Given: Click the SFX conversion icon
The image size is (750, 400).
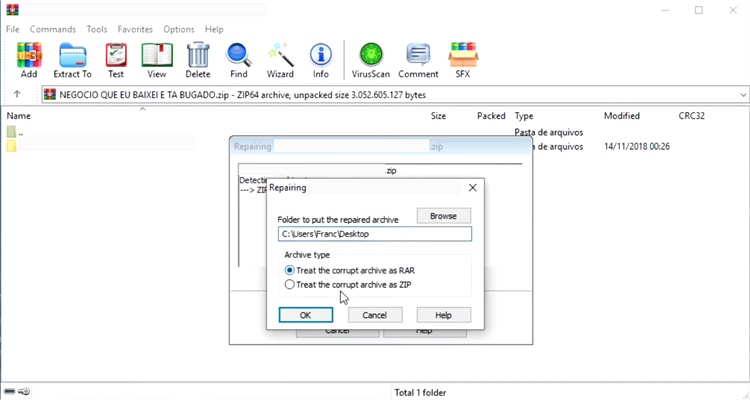Looking at the screenshot, I should (x=463, y=60).
